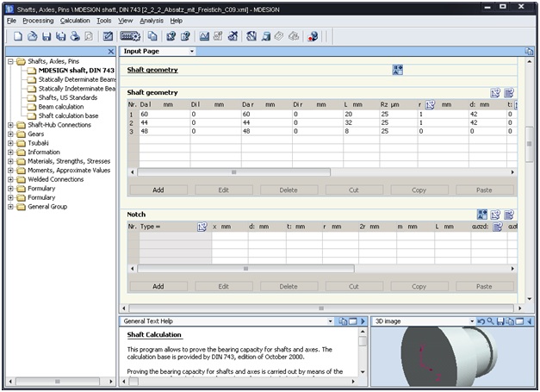Click the blue icon next to Shaft geometry heading
This screenshot has width=540, height=392.
click(x=398, y=70)
